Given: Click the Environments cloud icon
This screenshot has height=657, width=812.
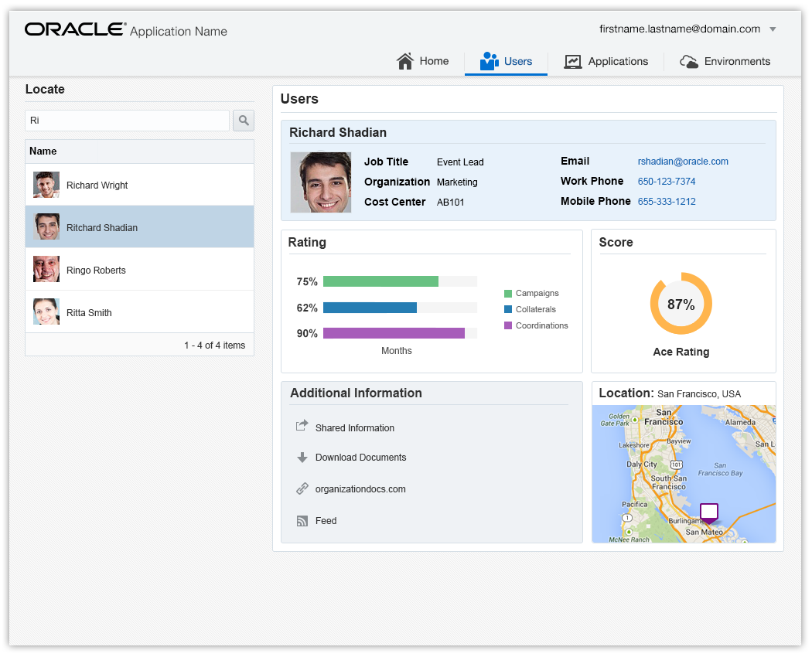Looking at the screenshot, I should point(689,62).
